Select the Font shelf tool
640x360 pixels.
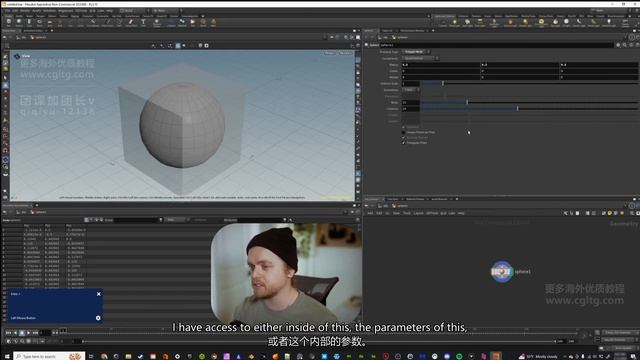(143, 22)
